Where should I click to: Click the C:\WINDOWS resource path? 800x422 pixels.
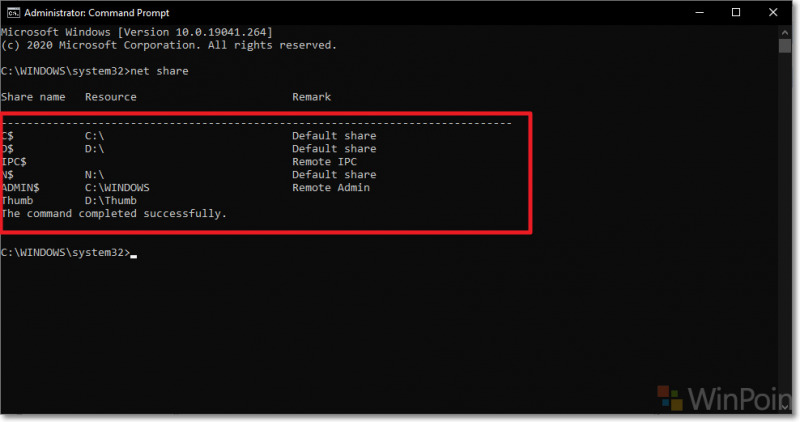(117, 188)
